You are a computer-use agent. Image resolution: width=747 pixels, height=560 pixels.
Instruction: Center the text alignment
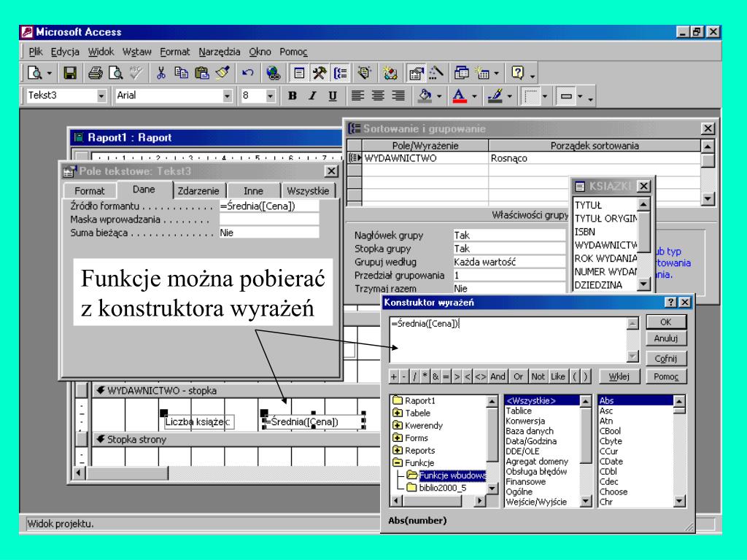[378, 96]
